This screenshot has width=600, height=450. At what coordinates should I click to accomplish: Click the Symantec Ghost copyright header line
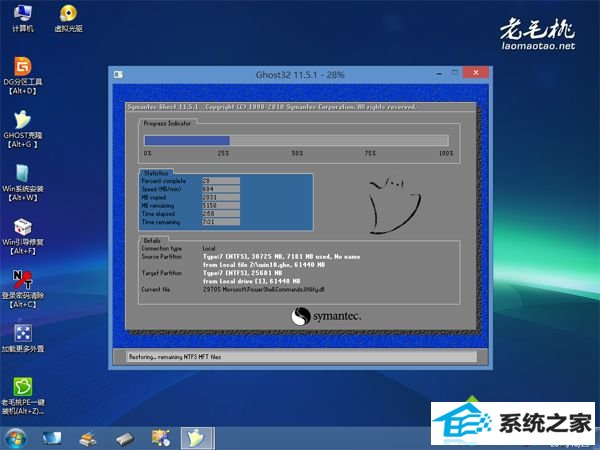click(x=272, y=107)
